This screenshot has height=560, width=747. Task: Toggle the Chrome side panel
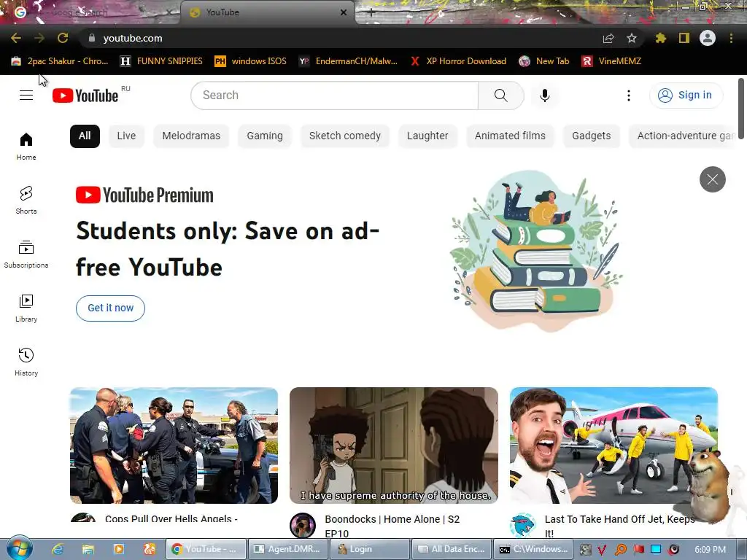pyautogui.click(x=684, y=38)
